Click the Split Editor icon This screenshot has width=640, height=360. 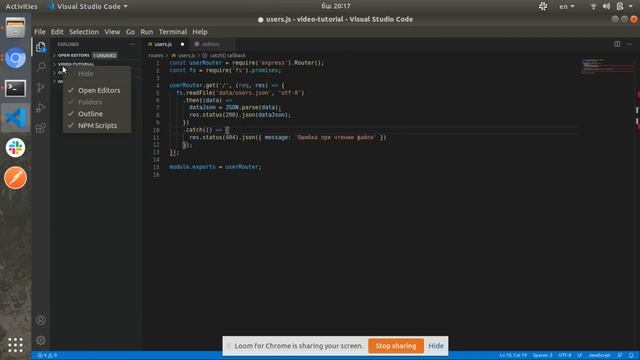(617, 44)
